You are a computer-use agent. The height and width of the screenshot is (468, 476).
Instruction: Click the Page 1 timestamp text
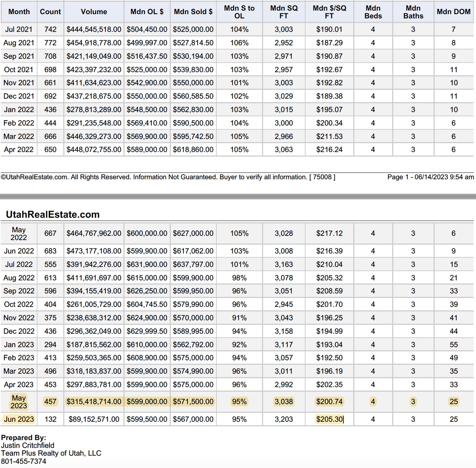pyautogui.click(x=431, y=177)
